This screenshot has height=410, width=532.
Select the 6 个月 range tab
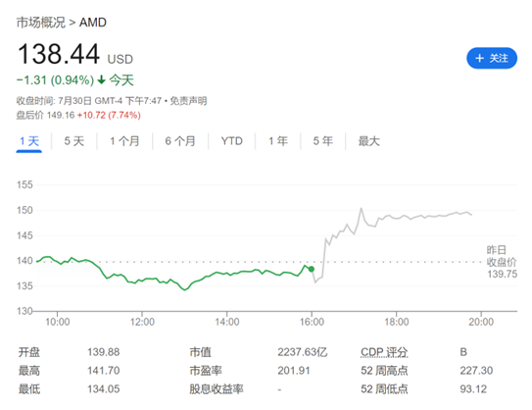[x=180, y=141]
